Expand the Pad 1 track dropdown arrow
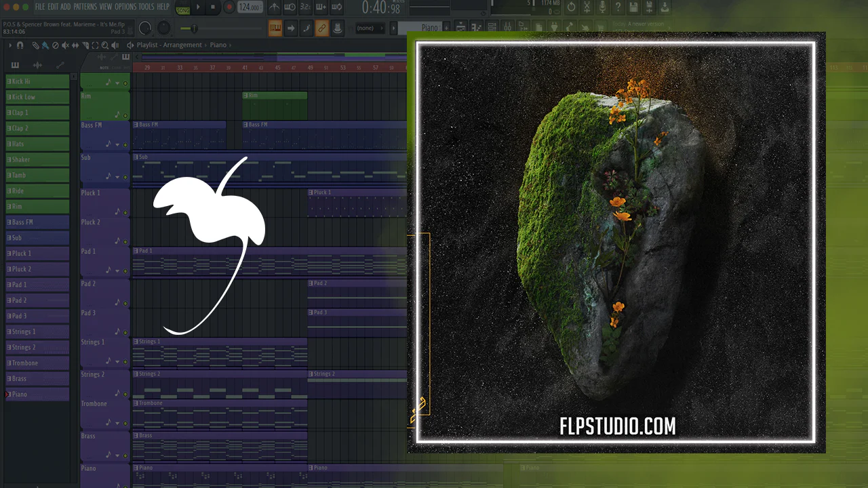The width and height of the screenshot is (868, 488). tap(117, 271)
